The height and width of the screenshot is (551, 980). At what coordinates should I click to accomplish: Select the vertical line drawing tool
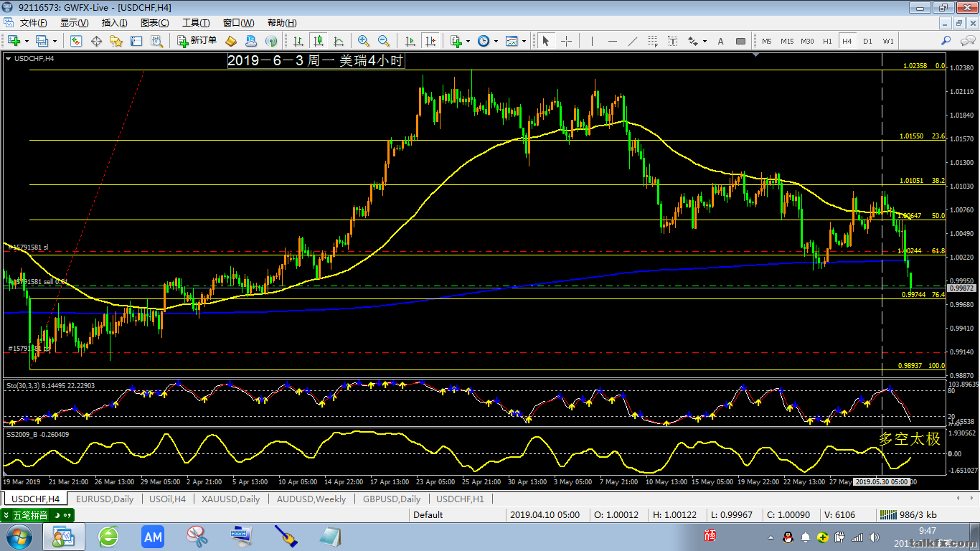593,41
